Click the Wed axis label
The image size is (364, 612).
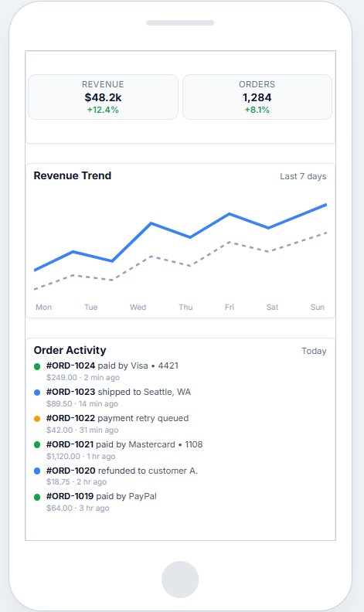(138, 308)
